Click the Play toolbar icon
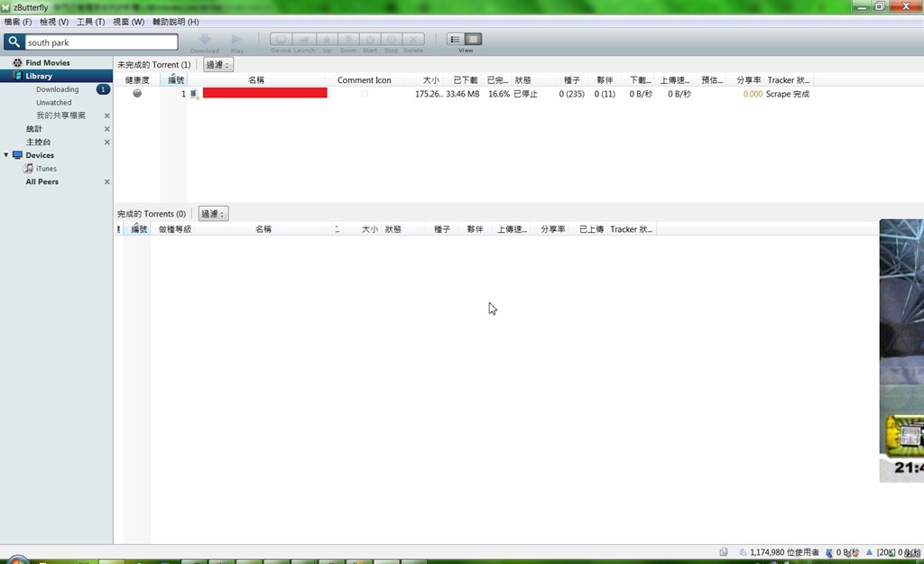This screenshot has height=564, width=924. click(237, 40)
